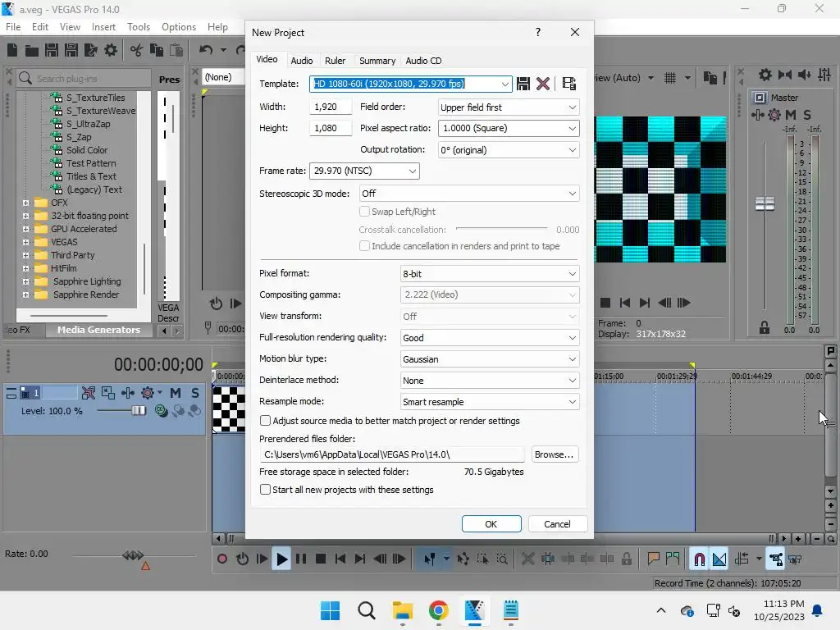Insert a marker speech-bubble icon
Image resolution: width=840 pixels, height=630 pixels.
653,559
